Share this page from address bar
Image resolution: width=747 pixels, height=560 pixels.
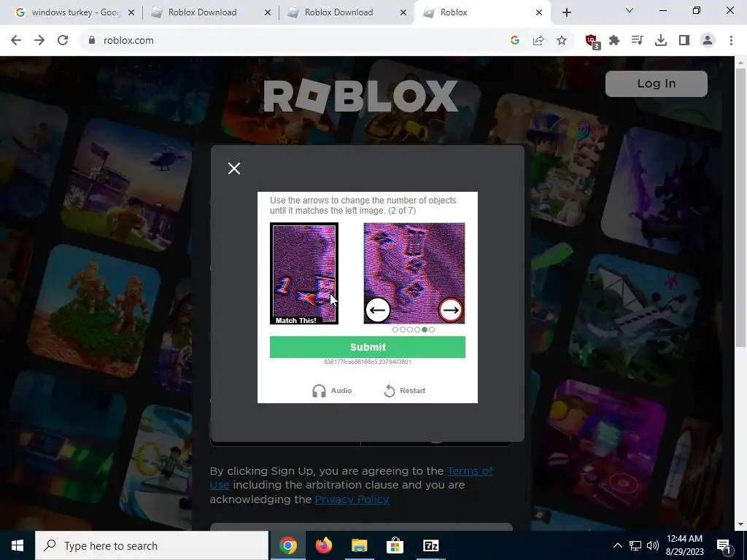point(538,41)
